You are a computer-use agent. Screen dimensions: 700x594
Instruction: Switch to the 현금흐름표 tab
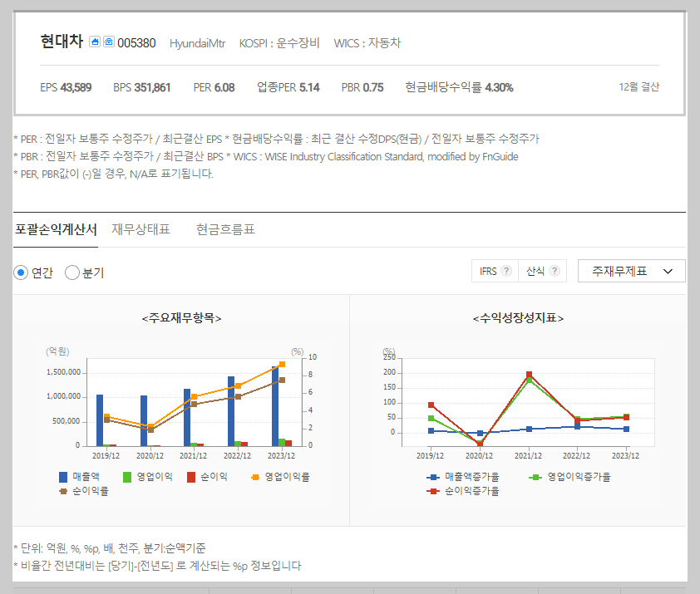pos(225,229)
